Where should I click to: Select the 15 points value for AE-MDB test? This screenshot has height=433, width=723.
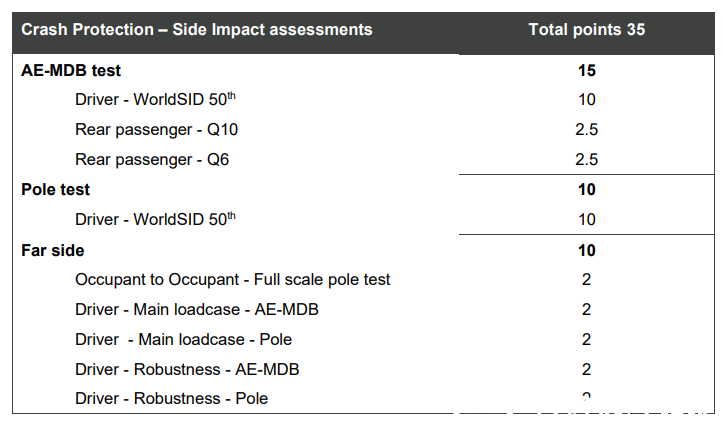[586, 70]
